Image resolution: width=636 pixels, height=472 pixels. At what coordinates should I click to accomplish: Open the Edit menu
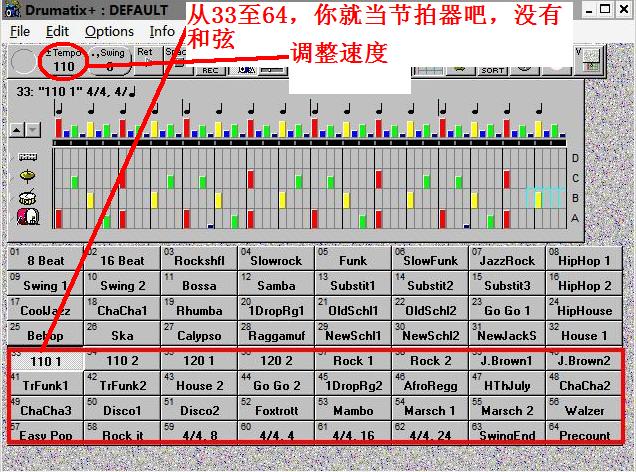[57, 31]
